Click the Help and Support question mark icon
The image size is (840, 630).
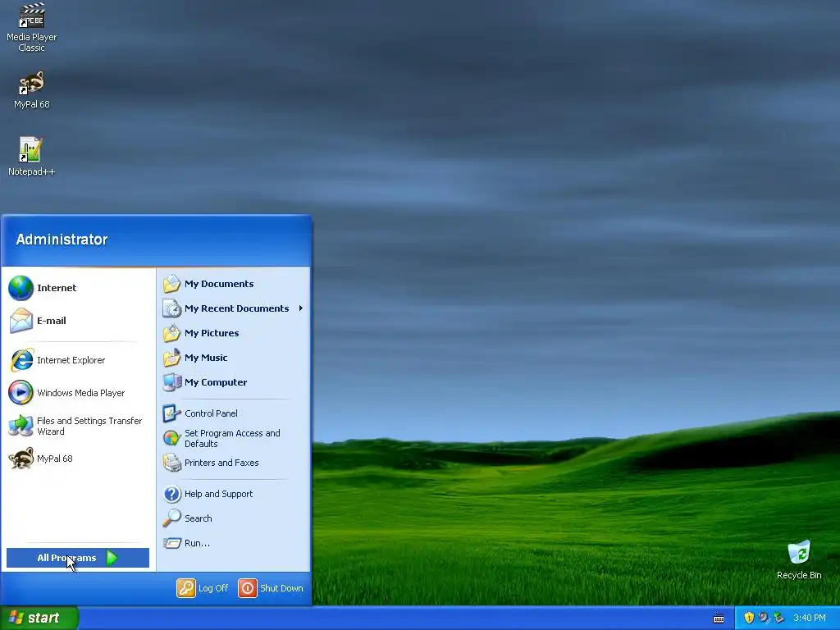172,493
